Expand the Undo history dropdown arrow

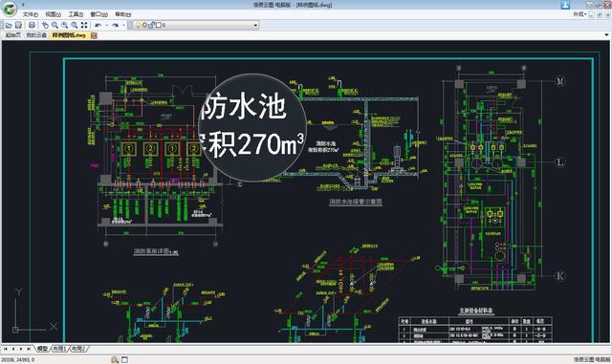pyautogui.click(x=106, y=26)
